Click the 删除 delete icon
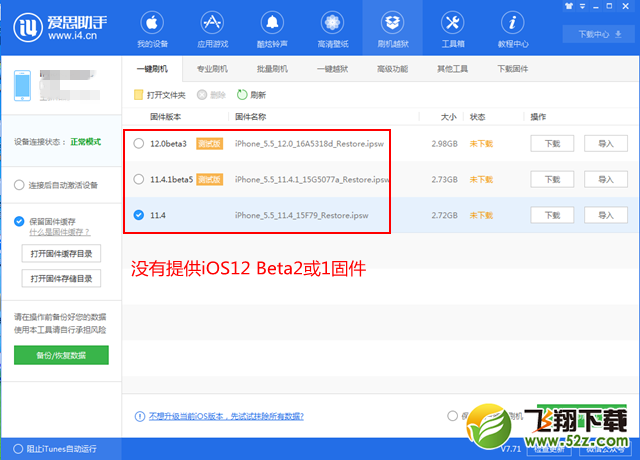 coord(202,95)
